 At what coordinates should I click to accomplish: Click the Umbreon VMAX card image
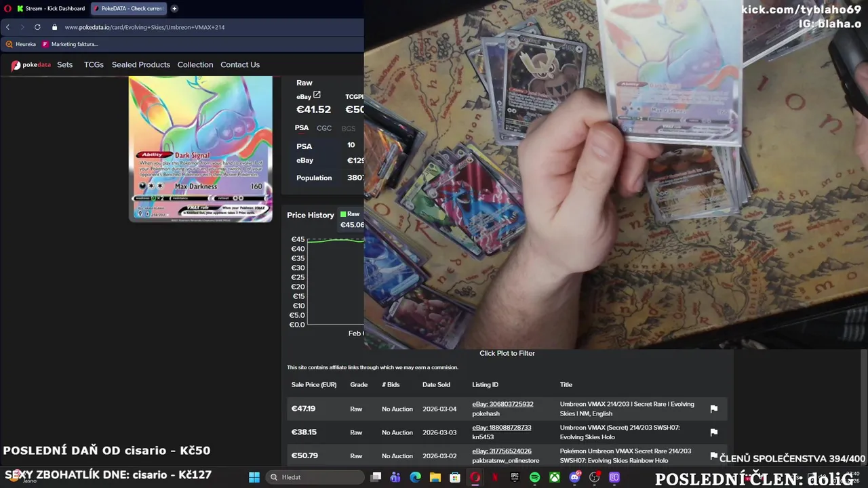click(201, 149)
